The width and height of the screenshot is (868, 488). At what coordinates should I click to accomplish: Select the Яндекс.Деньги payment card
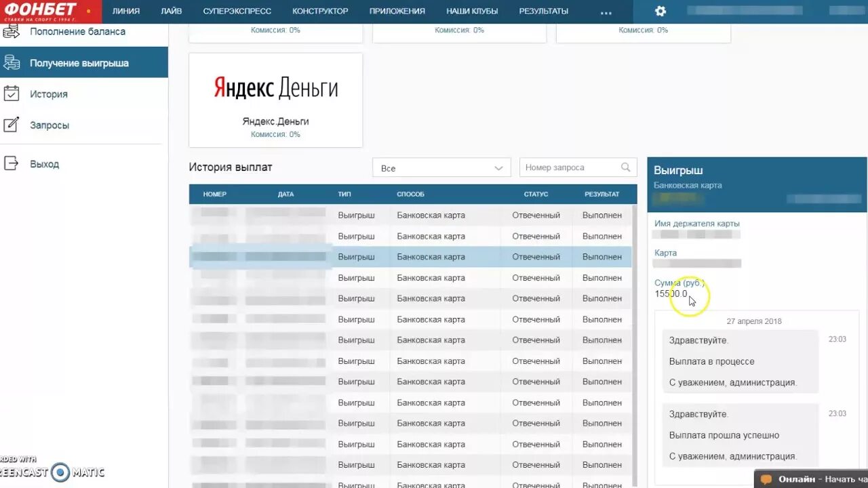click(x=275, y=100)
